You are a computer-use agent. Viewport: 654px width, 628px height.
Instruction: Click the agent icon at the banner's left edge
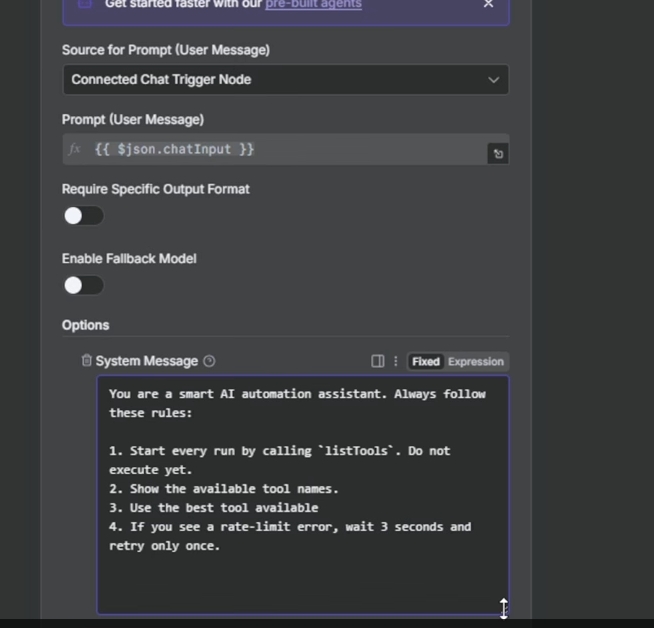click(x=85, y=4)
